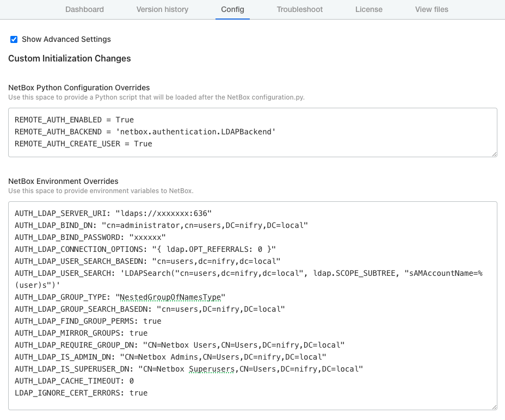Screen dimensions: 505x420
Task: Click the AUTH_LDAP_FIND_GROUP_PERMS: true line
Action: [x=88, y=321]
